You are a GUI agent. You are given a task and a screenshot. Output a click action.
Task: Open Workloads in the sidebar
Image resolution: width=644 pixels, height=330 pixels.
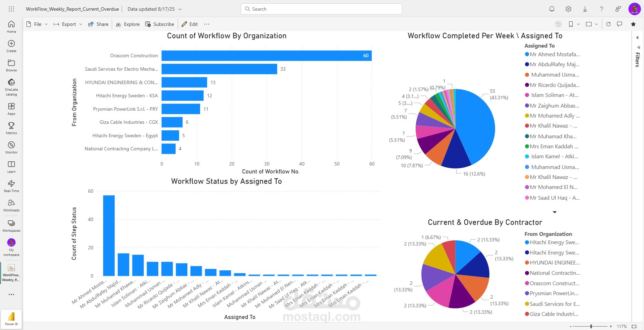pos(11,205)
